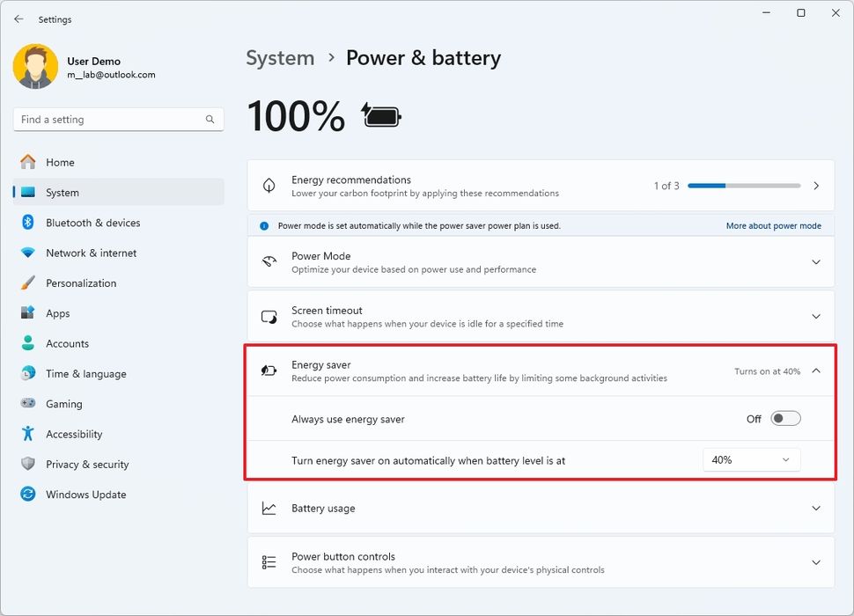Select the Network & internet globe icon

25,253
